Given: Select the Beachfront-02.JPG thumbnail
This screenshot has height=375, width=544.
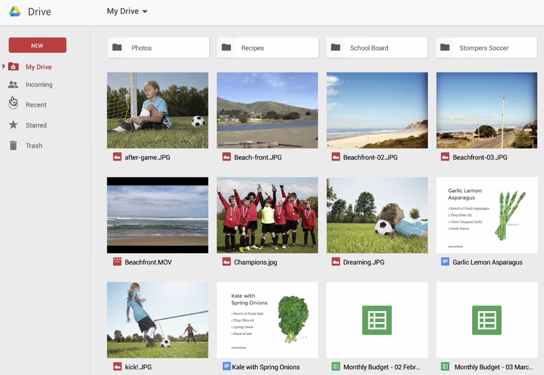Looking at the screenshot, I should click(377, 110).
